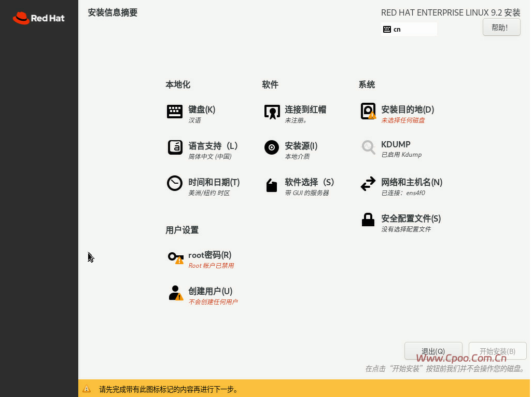Click the 用户设置 section heading
The image size is (532, 397).
pyautogui.click(x=182, y=230)
